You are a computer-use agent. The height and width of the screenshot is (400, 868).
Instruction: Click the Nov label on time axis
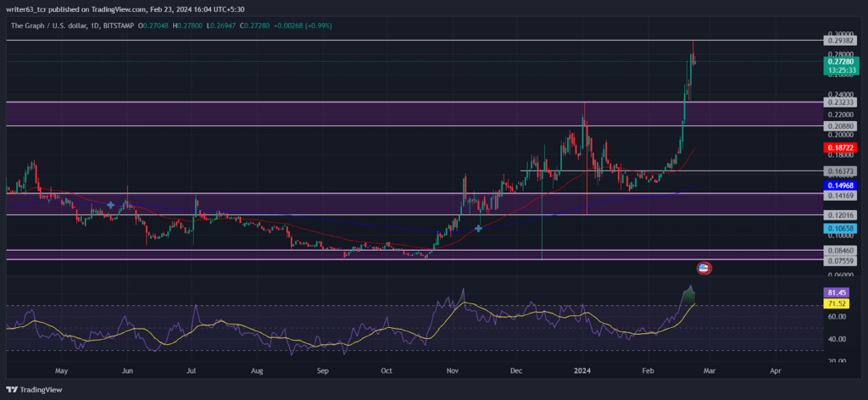point(453,370)
